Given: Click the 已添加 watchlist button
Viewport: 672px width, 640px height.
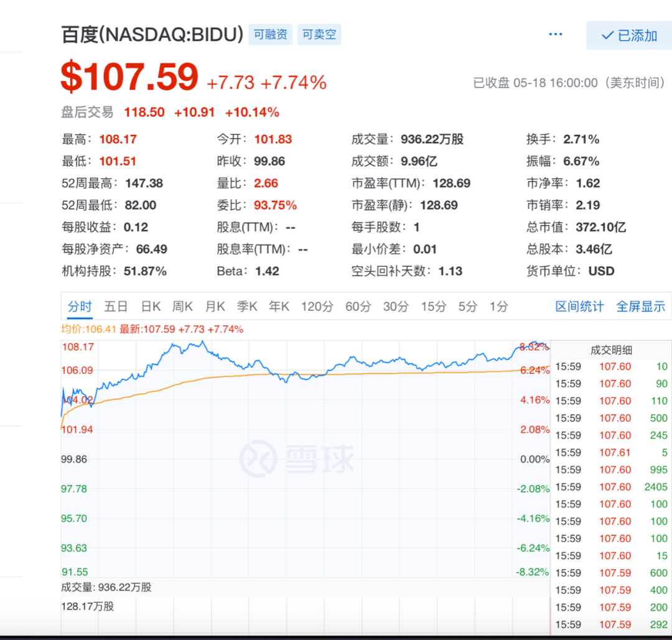Looking at the screenshot, I should click(x=628, y=35).
